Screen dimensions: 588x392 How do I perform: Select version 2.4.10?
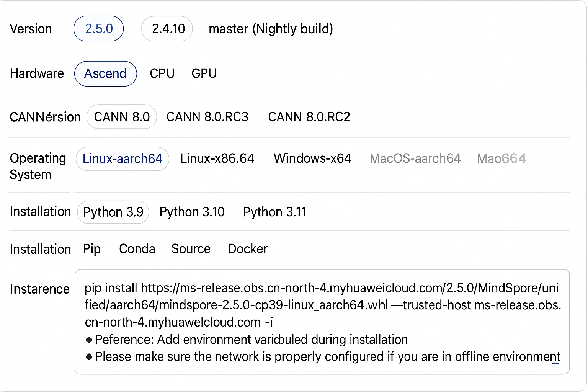pos(167,29)
